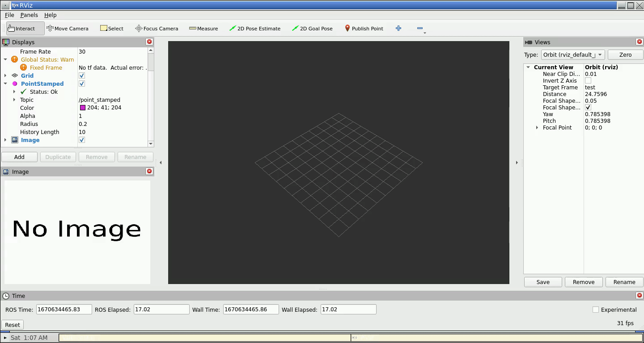Viewport: 644px width, 343px height.
Task: Set a 2D Goal Pose
Action: [312, 28]
